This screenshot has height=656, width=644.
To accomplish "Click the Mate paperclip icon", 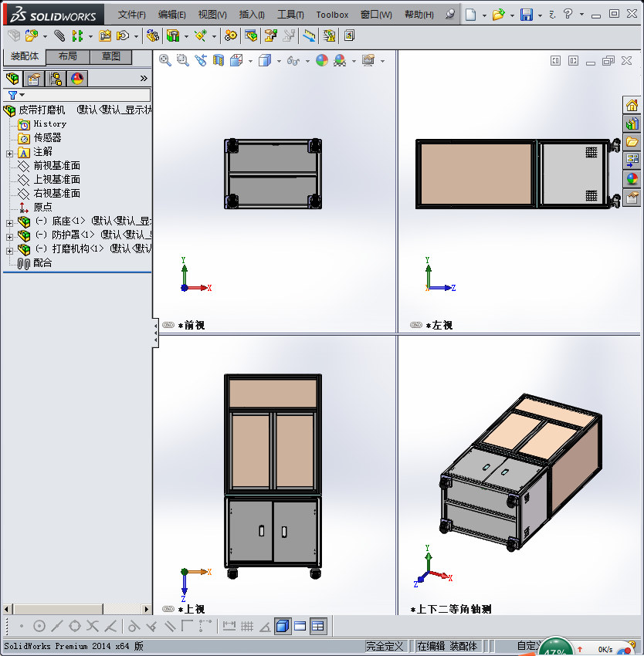I will tap(59, 36).
